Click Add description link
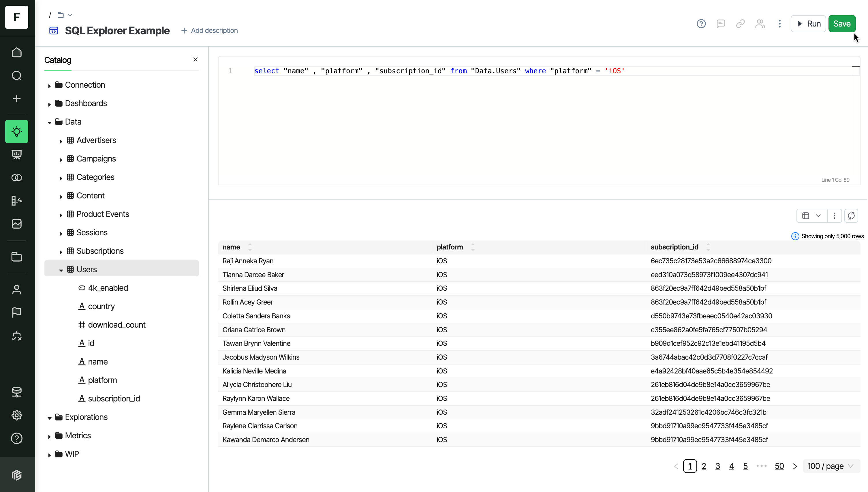 coord(209,30)
